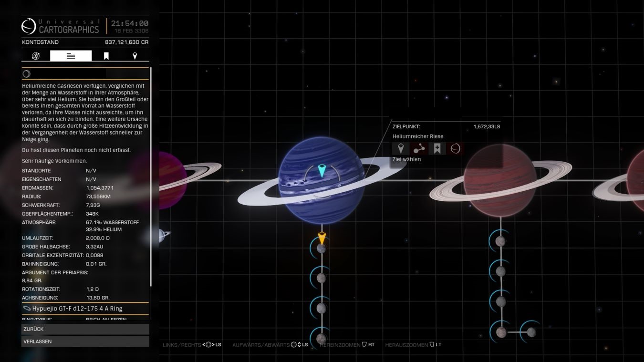The width and height of the screenshot is (644, 362).
Task: Click the date 18 FEB 3306
Action: (131, 31)
